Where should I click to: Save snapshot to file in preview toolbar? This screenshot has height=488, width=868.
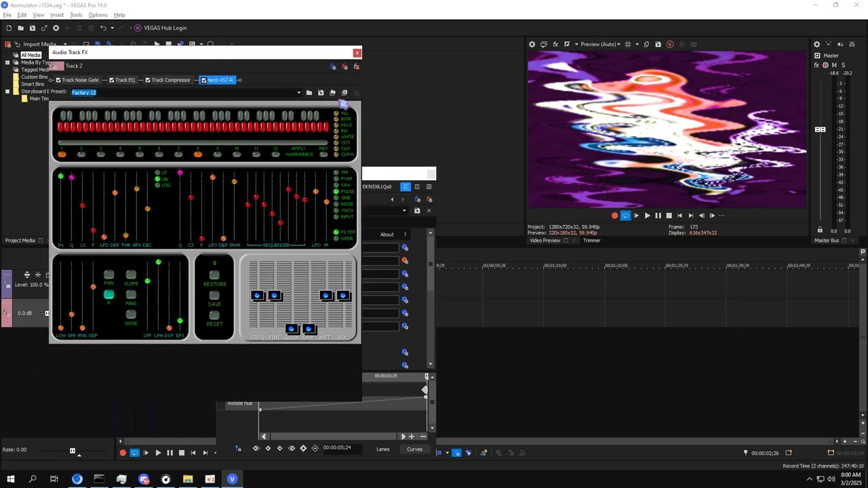pyautogui.click(x=658, y=44)
